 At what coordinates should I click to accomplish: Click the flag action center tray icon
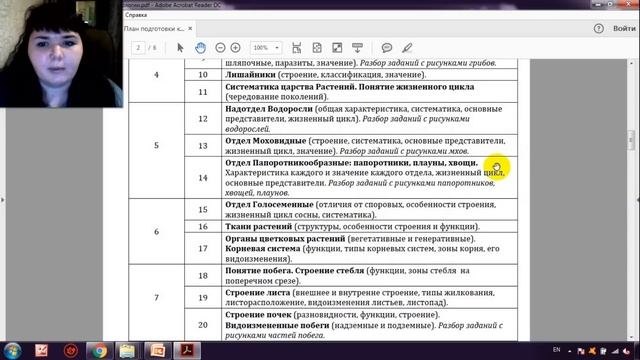[581, 351]
